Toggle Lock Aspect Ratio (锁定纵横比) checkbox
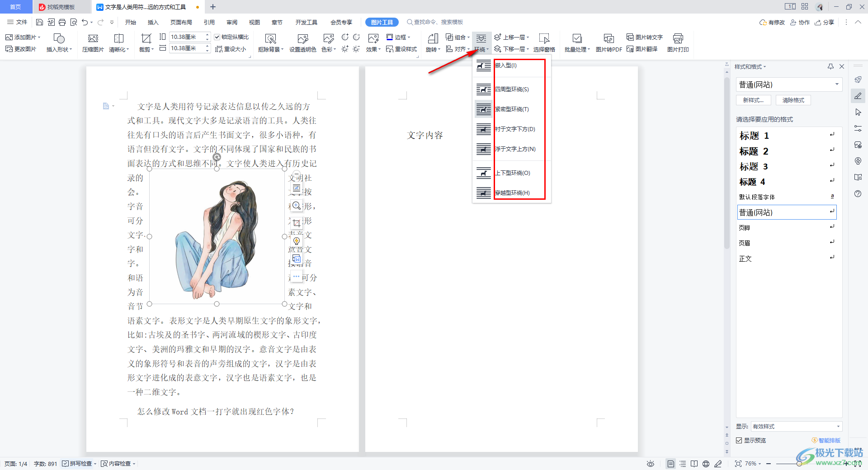This screenshot has height=470, width=868. coord(217,37)
